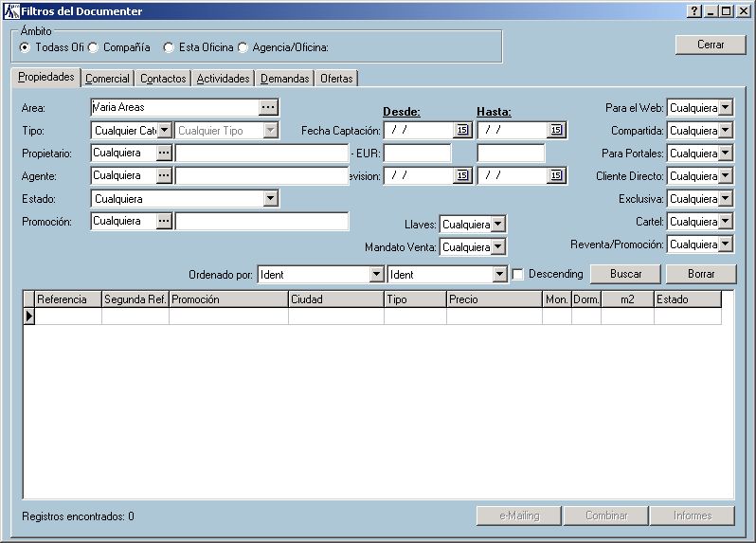This screenshot has height=543, width=756.
Task: Click the EUR Desde amount field
Action: pos(418,153)
